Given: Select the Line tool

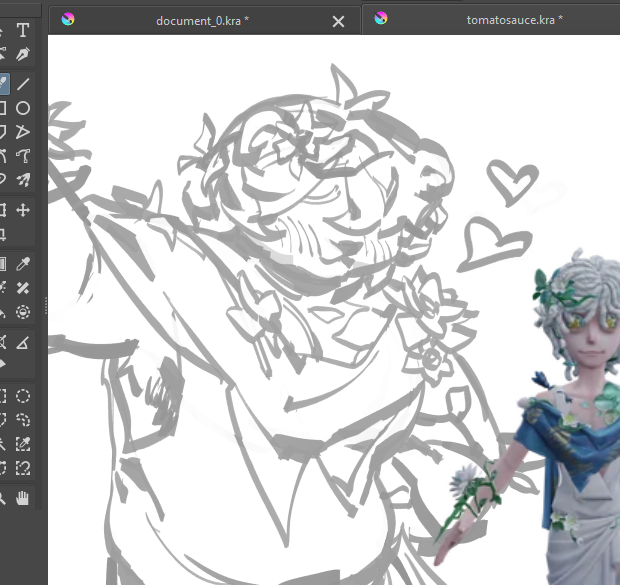Looking at the screenshot, I should tap(23, 84).
